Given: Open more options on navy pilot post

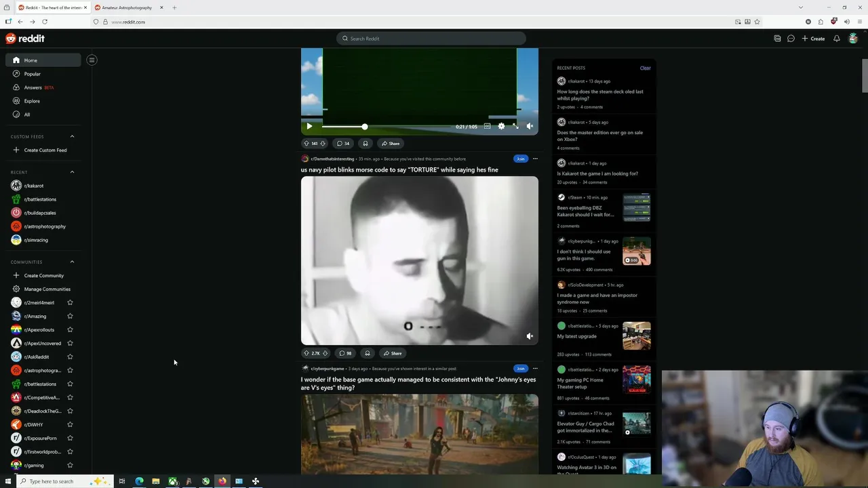Looking at the screenshot, I should (535, 159).
